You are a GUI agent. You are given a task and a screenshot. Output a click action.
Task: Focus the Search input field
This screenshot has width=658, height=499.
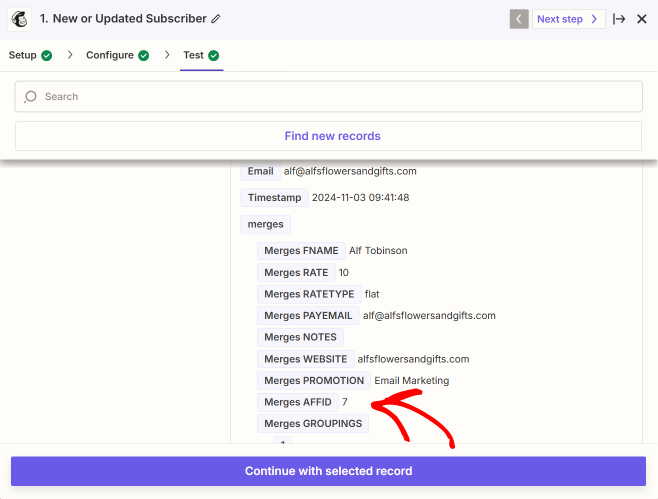pos(329,97)
